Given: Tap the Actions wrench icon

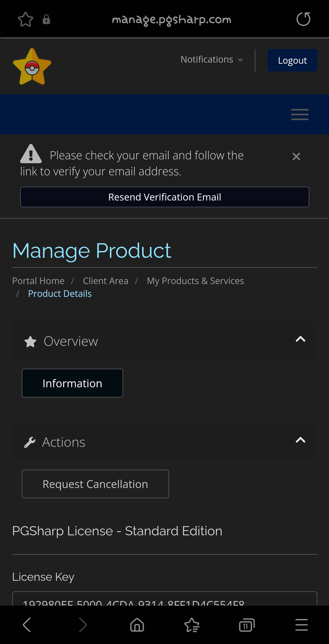Looking at the screenshot, I should [30, 442].
